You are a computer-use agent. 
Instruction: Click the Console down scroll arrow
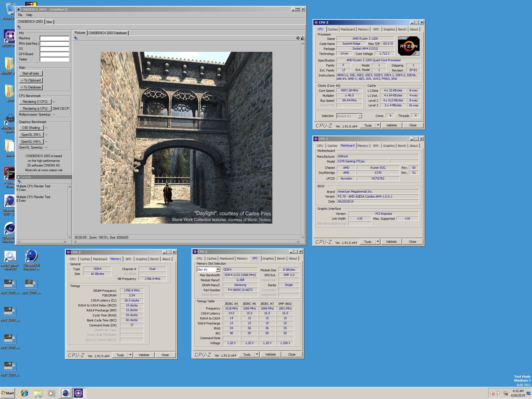pyautogui.click(x=70, y=237)
